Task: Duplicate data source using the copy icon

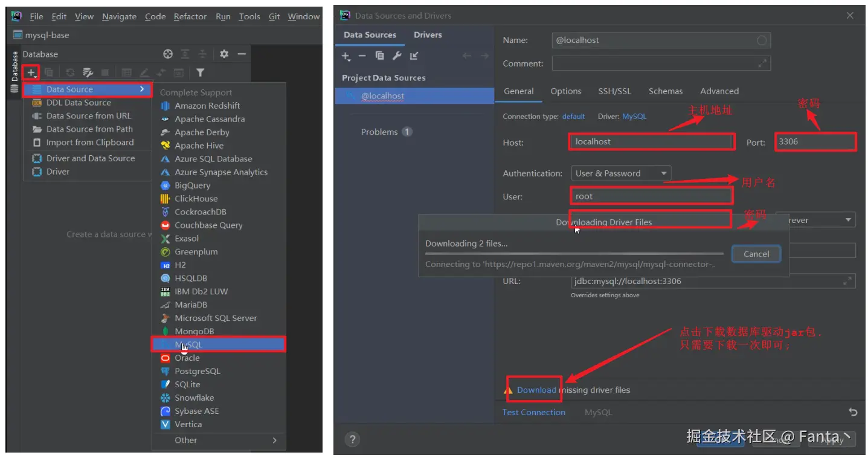Action: [379, 56]
